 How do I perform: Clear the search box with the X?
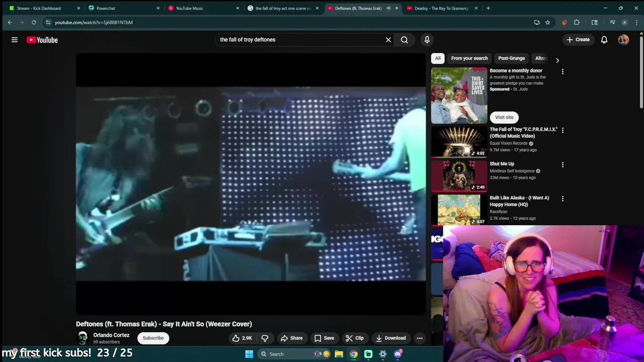[x=388, y=40]
